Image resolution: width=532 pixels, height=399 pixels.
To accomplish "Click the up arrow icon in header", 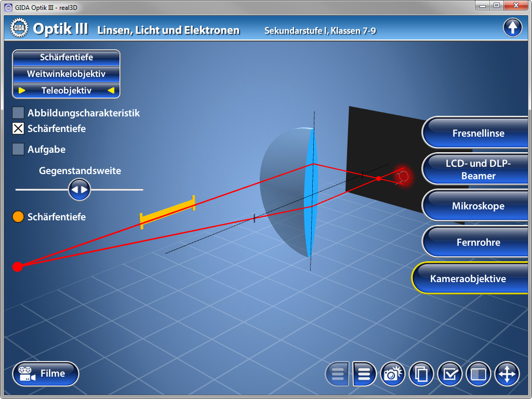I will tap(512, 28).
